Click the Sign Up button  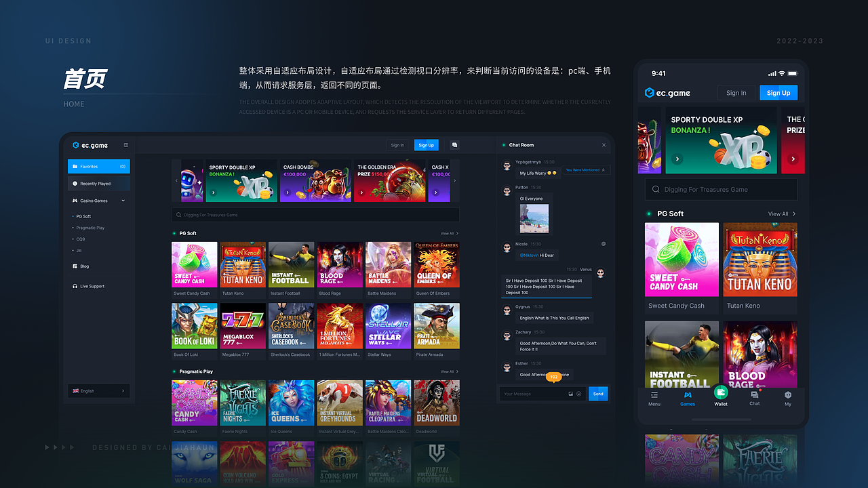click(426, 145)
